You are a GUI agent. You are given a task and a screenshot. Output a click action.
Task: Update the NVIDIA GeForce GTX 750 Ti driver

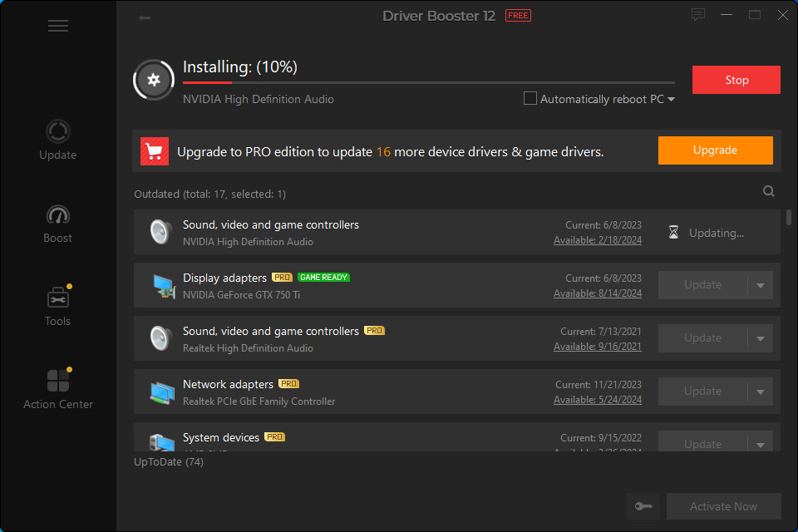(702, 285)
